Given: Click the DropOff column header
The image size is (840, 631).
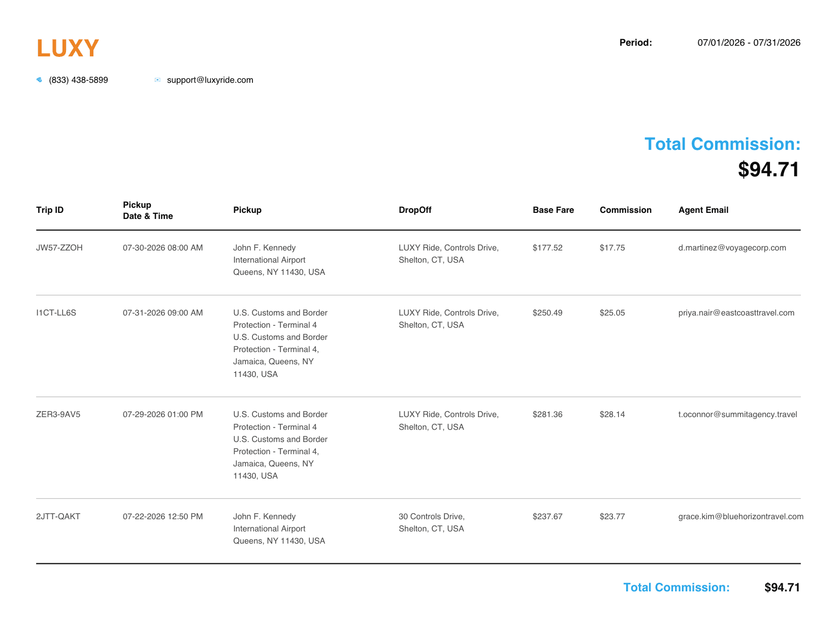Looking at the screenshot, I should (x=415, y=210).
